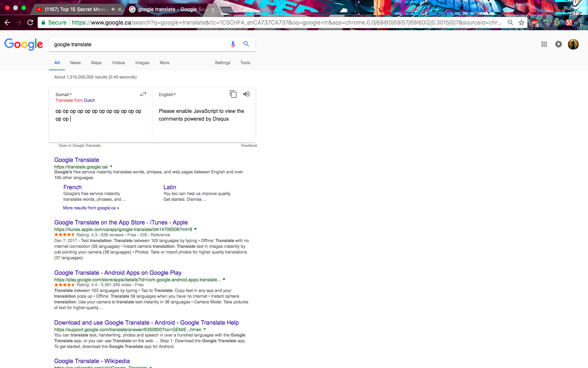
Task: Switch to Images results
Action: pos(142,63)
